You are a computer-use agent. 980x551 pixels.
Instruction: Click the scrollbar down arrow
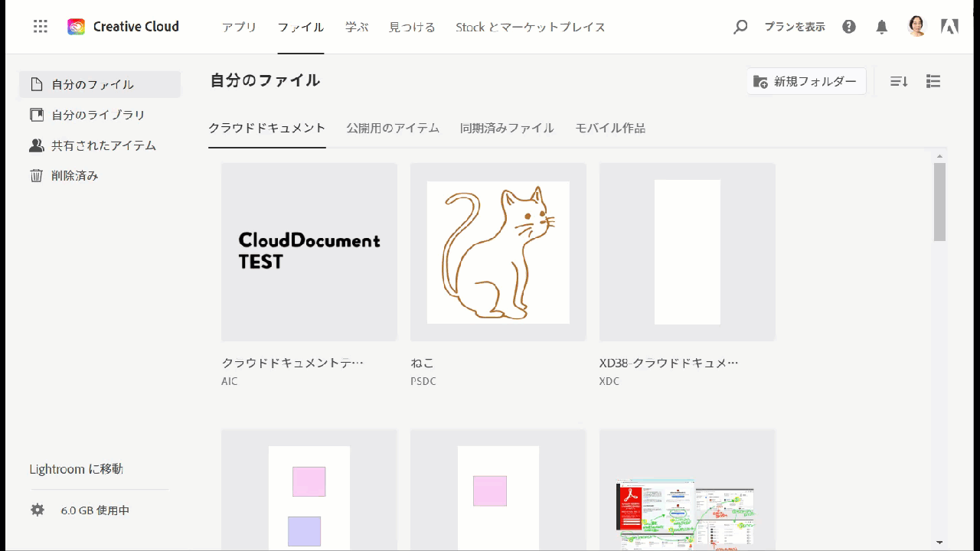[939, 542]
